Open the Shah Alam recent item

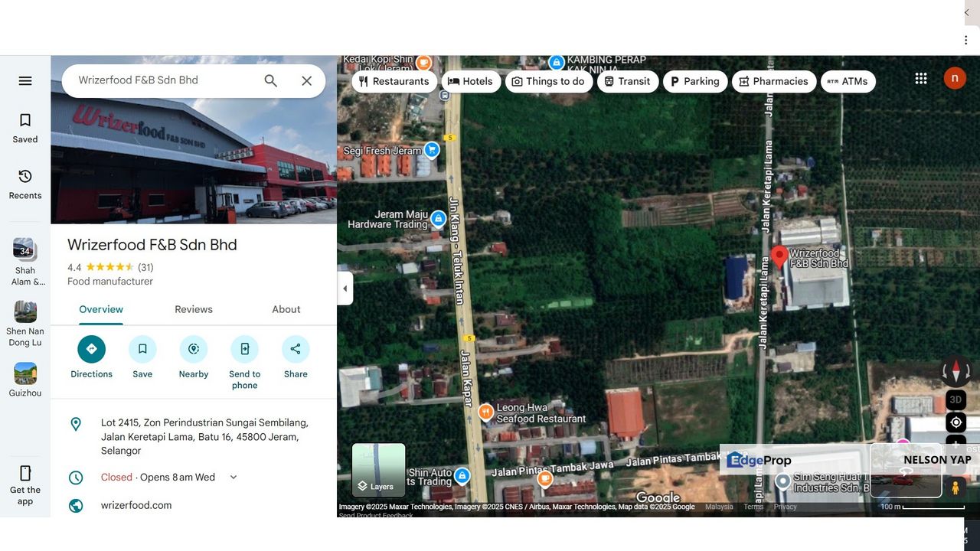tap(25, 262)
